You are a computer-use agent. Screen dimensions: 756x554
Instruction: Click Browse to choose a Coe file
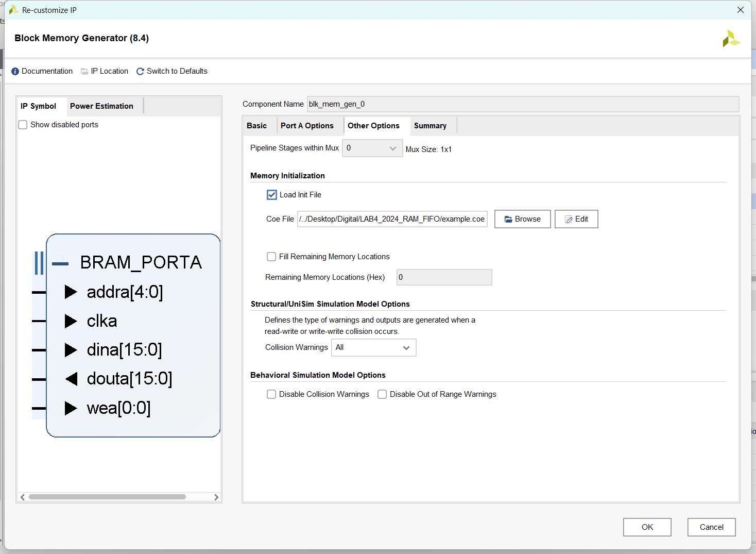[x=522, y=219]
